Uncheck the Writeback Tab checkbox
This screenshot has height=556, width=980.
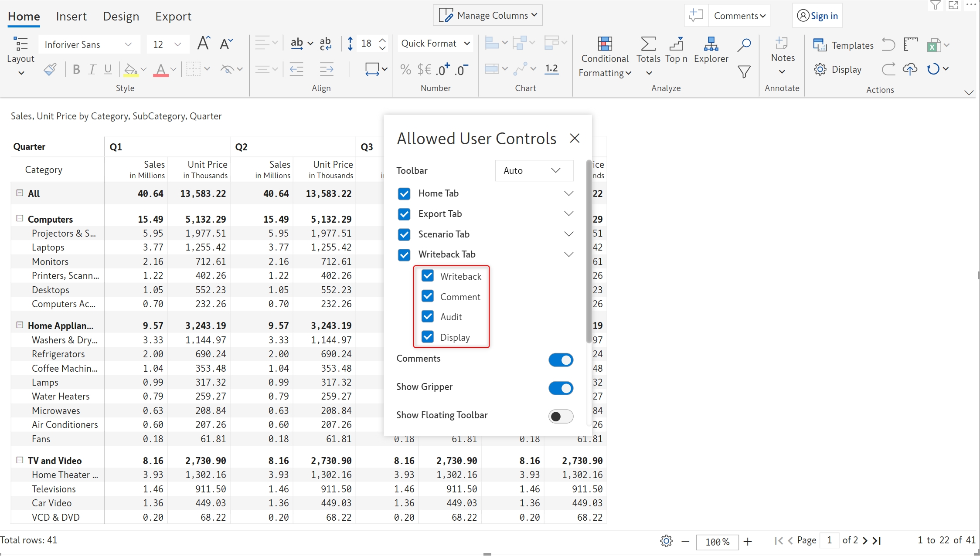pyautogui.click(x=404, y=254)
